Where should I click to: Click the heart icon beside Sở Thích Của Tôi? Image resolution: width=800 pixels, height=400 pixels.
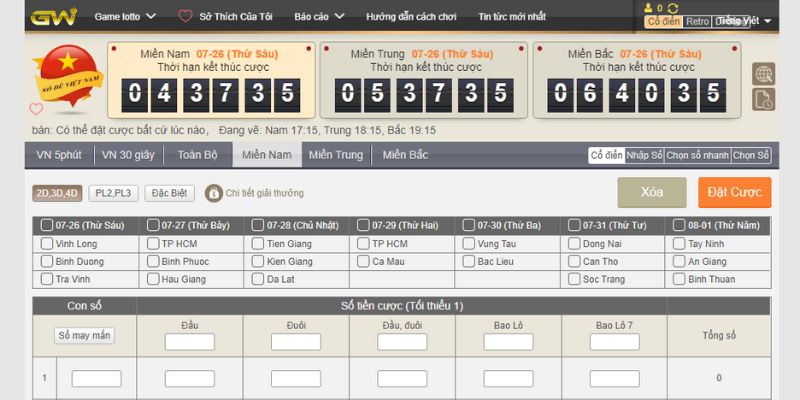185,17
